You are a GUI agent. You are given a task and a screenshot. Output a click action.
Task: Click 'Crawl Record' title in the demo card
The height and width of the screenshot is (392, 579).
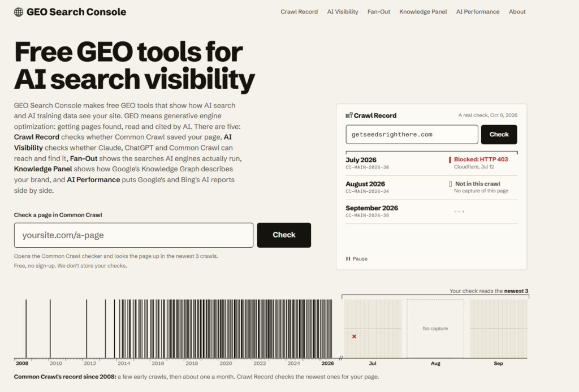pos(375,115)
